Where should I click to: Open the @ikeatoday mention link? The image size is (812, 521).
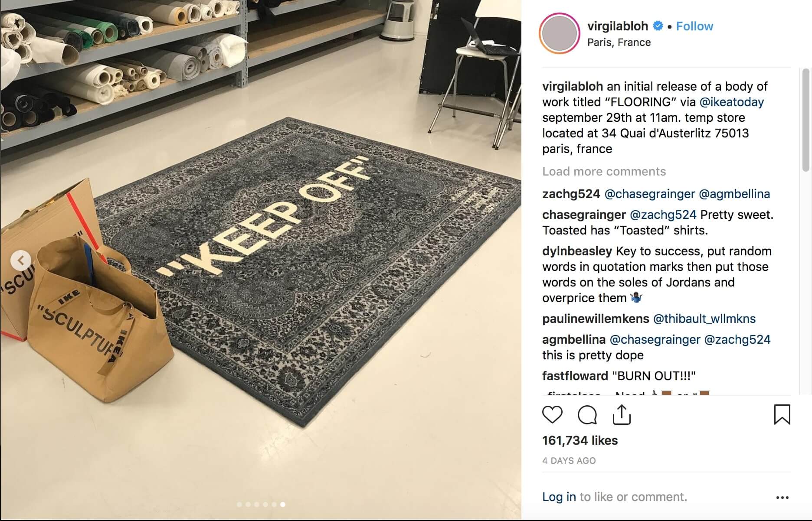click(x=732, y=102)
